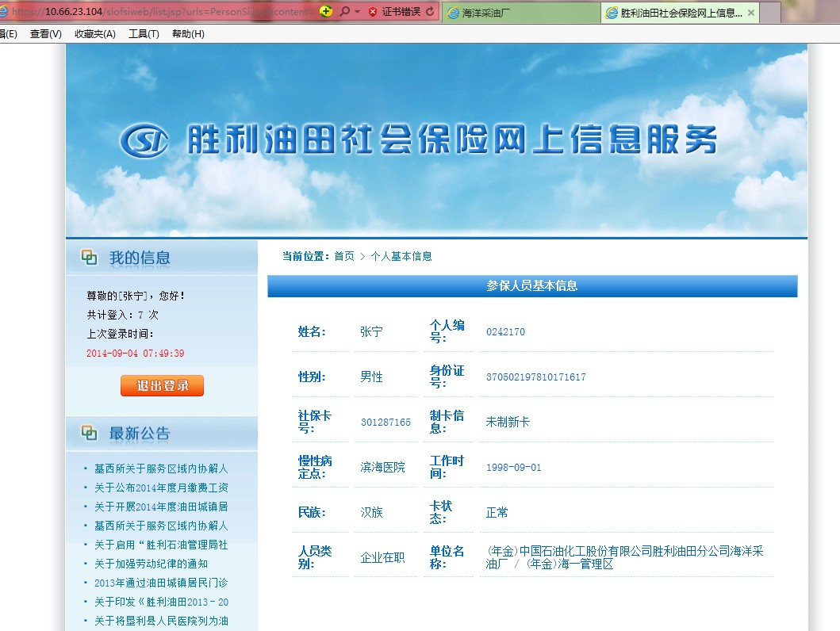
Task: Click the URL address field
Action: [x=159, y=11]
